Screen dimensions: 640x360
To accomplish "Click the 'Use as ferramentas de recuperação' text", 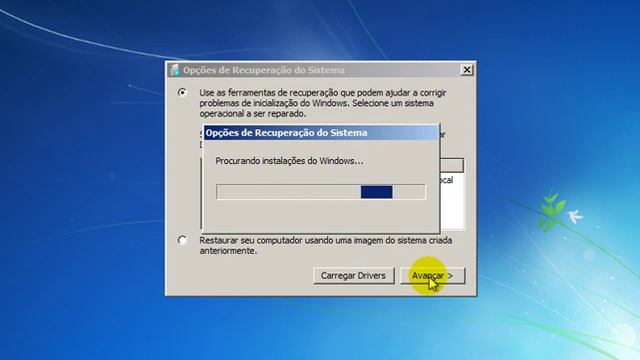I will click(x=323, y=103).
